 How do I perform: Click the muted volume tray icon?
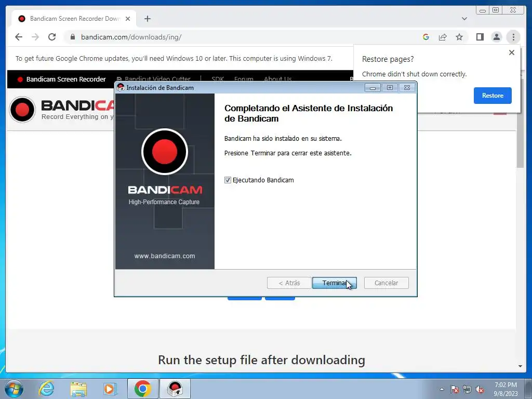pyautogui.click(x=480, y=389)
